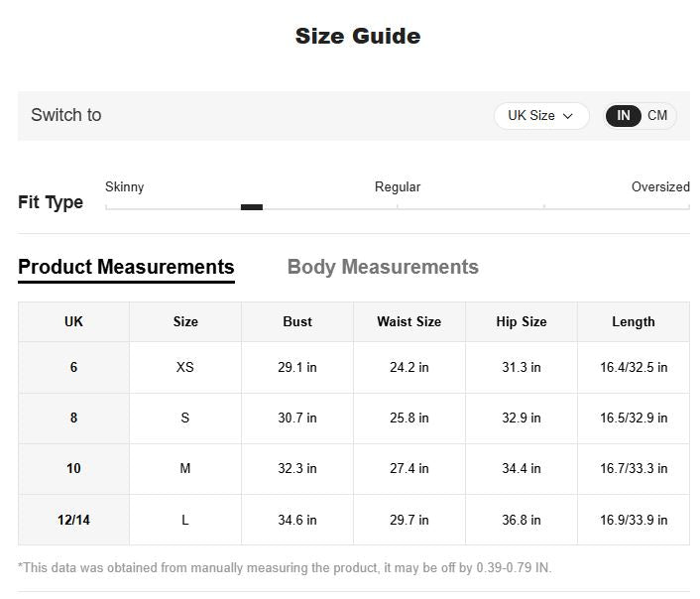Click the Regular fit label
The height and width of the screenshot is (599, 700).
pos(398,186)
